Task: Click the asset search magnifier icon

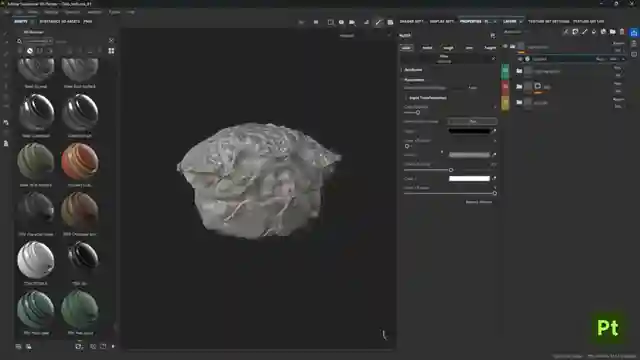Action: 19,41
